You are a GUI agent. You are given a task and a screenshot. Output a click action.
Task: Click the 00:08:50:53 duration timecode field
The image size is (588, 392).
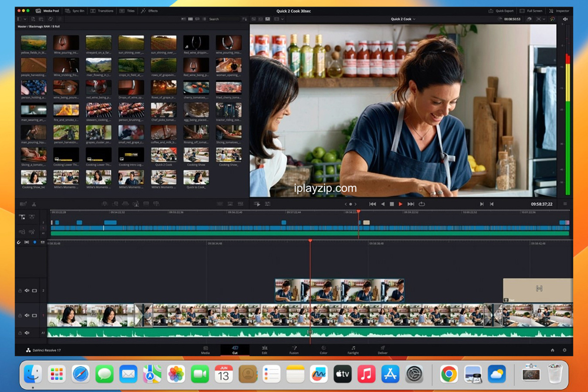[512, 19]
